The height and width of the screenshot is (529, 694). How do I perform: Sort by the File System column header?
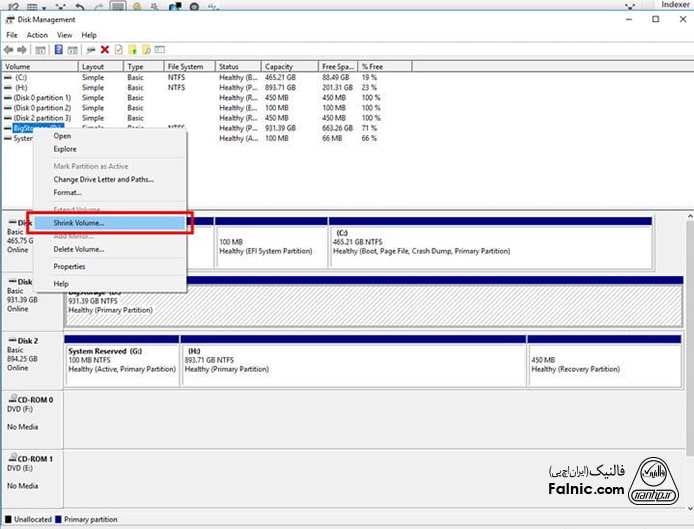tap(186, 67)
